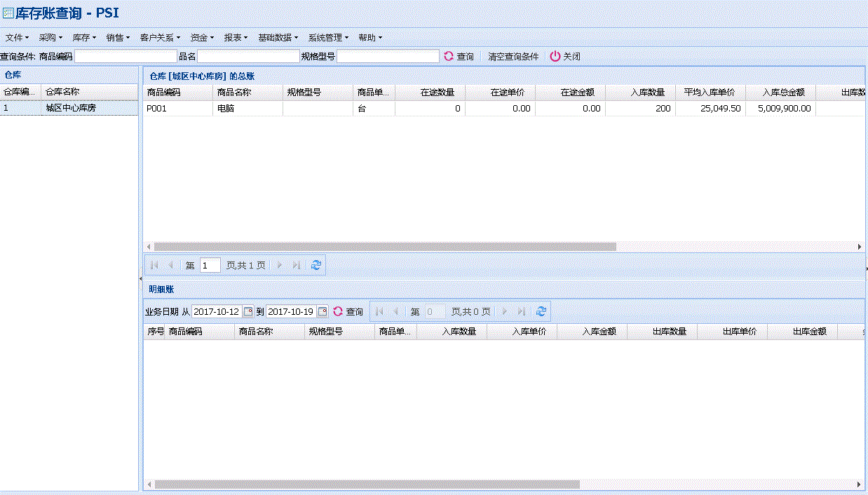
Task: Click 清空查询条件 button
Action: tap(513, 56)
